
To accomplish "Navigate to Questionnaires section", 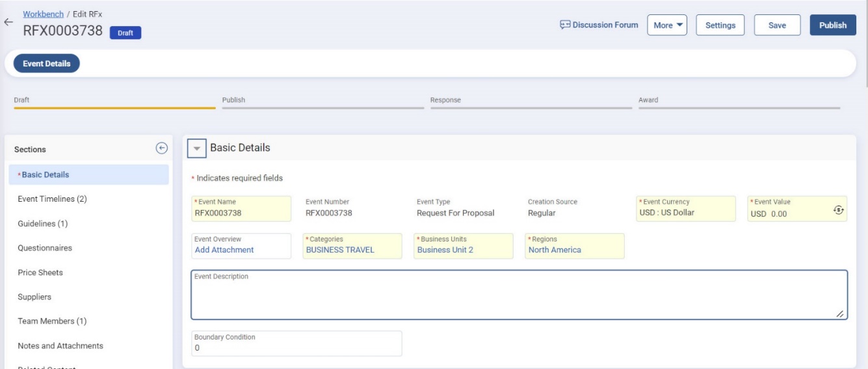I will (x=44, y=248).
